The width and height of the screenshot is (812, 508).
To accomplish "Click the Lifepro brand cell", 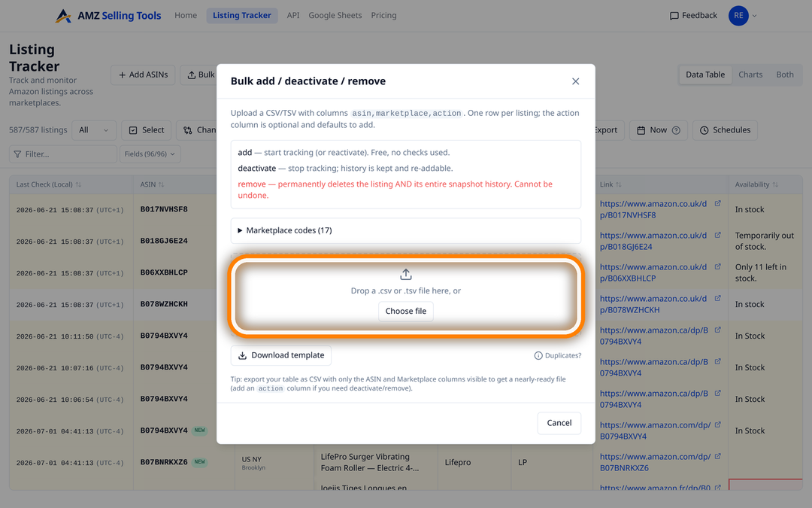I will [458, 462].
